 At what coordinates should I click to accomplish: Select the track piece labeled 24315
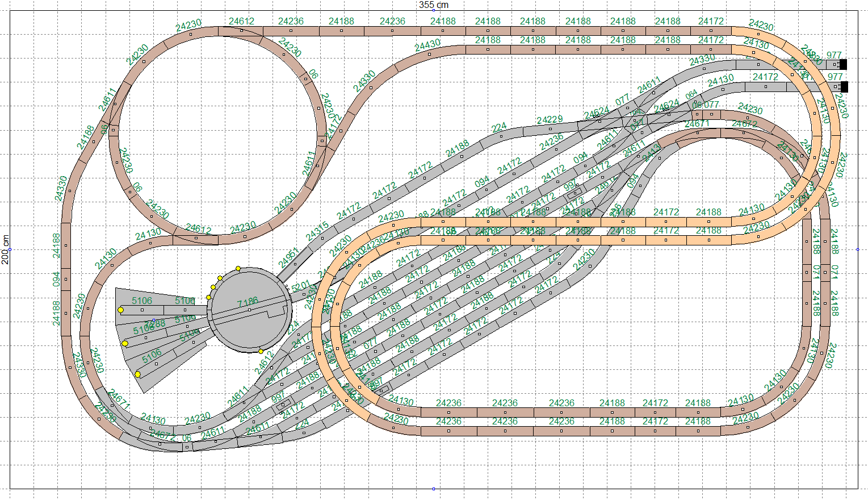coord(322,238)
